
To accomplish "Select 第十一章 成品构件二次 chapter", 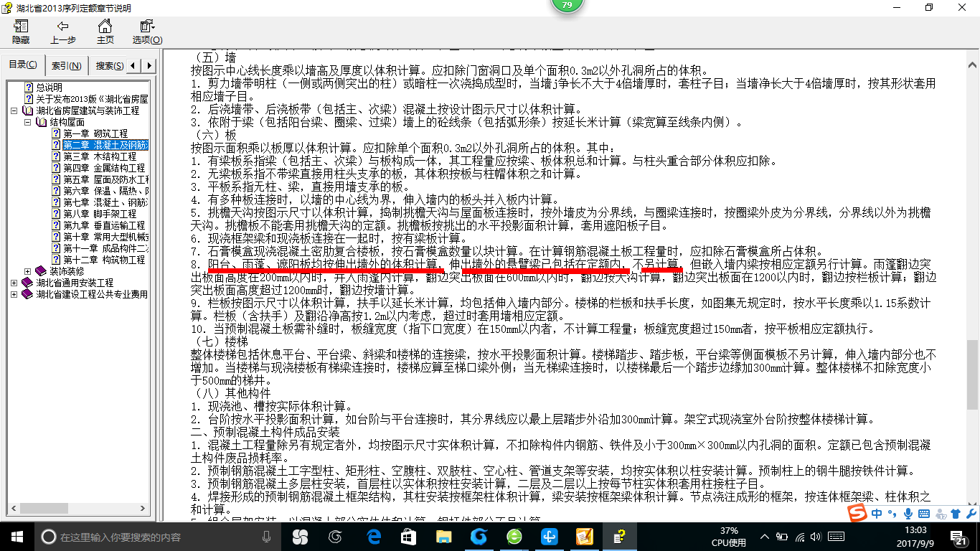I will (x=105, y=248).
